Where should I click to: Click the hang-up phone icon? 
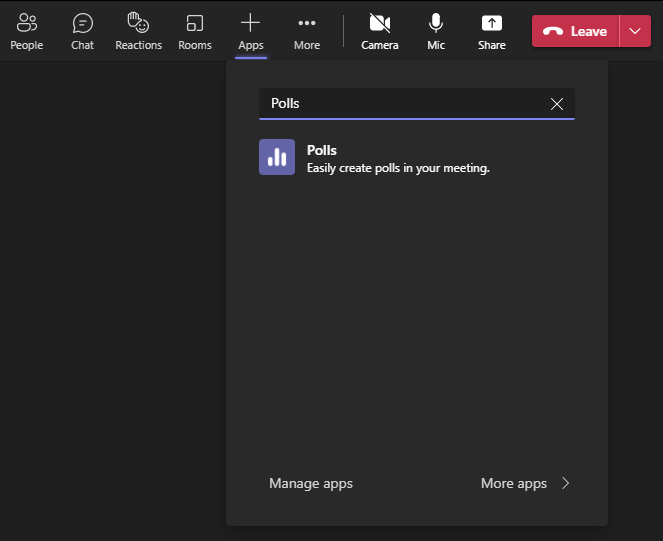[x=552, y=31]
